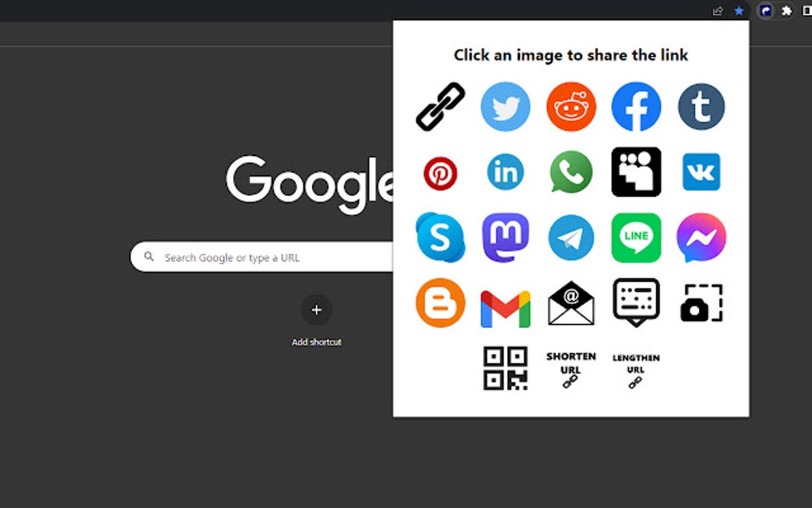Share the link to Reddit
This screenshot has width=812, height=508.
570,106
